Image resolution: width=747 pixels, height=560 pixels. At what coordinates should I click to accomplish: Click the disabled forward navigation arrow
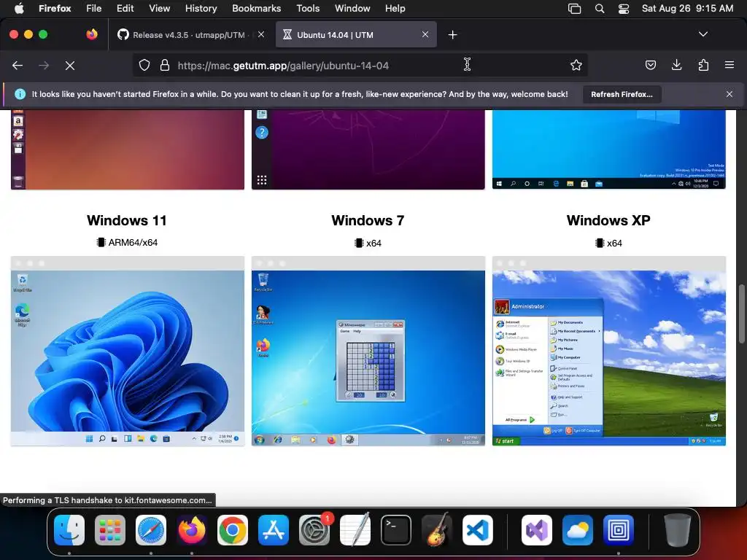pyautogui.click(x=44, y=65)
